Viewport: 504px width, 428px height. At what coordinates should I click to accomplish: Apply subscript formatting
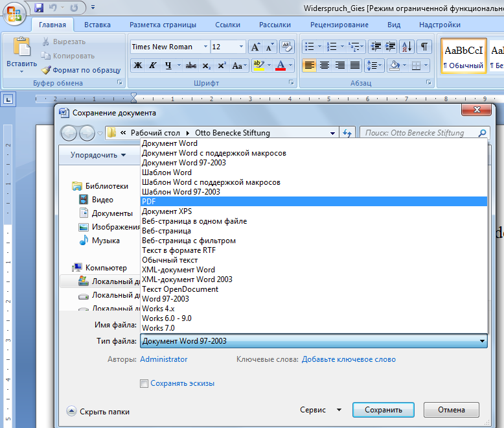coord(207,65)
